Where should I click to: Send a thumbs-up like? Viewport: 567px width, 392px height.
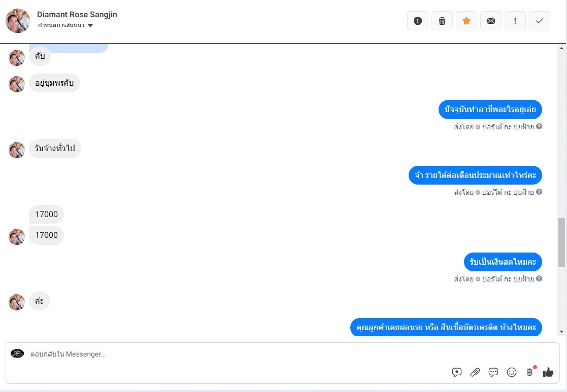coord(548,372)
